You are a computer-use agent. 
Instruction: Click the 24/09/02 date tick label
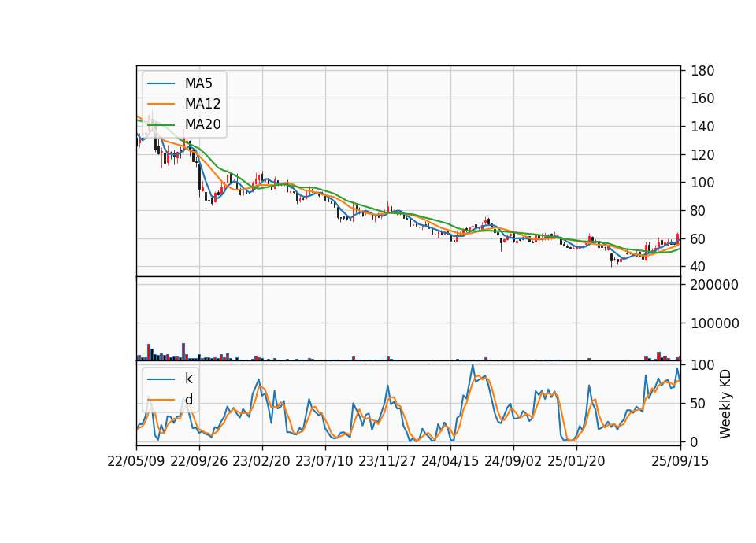point(513,461)
